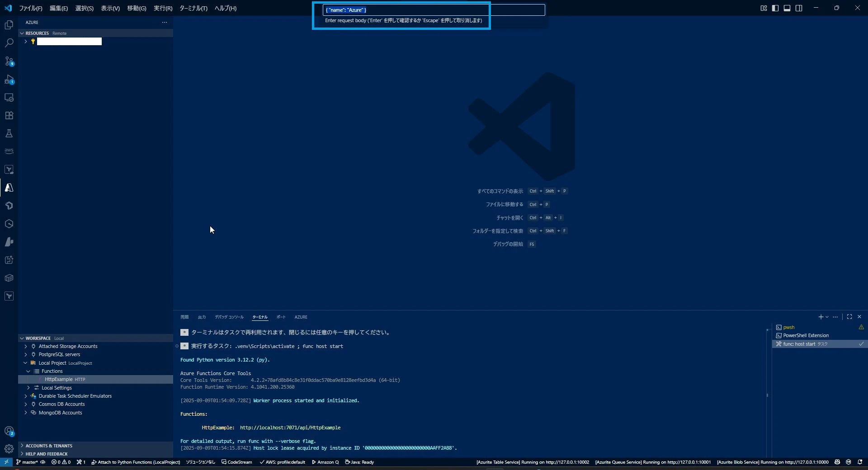Screen dimensions: 868x470
Task: Expand Durable Task Scheduler Emulators node
Action: coord(26,396)
